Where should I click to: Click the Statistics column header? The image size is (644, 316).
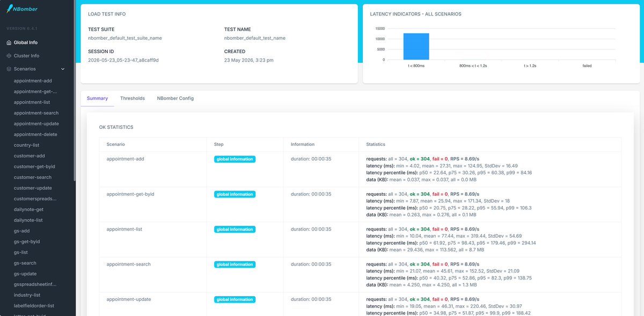376,144
